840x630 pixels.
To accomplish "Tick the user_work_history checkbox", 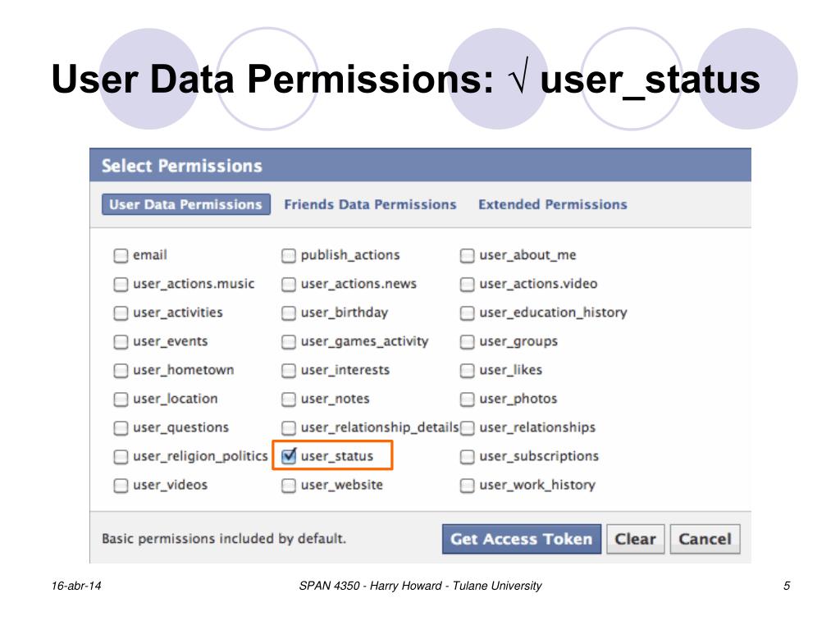I will coord(467,485).
